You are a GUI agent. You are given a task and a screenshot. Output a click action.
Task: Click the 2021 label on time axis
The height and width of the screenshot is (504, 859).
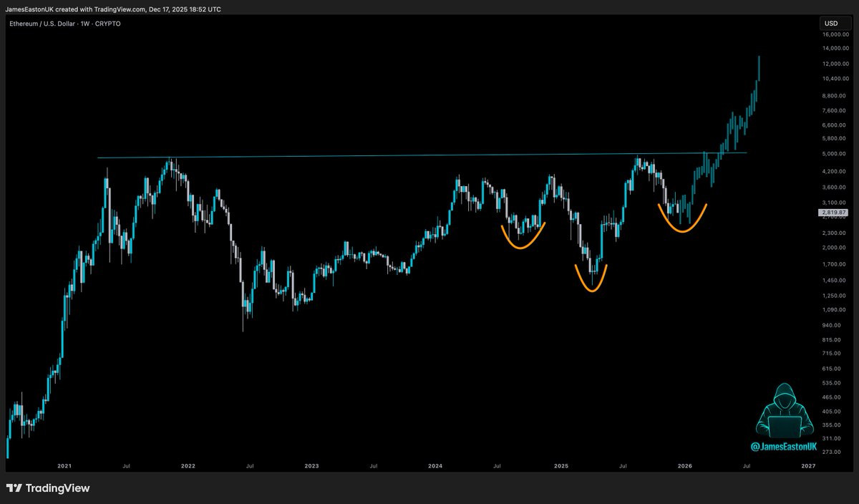click(x=64, y=466)
